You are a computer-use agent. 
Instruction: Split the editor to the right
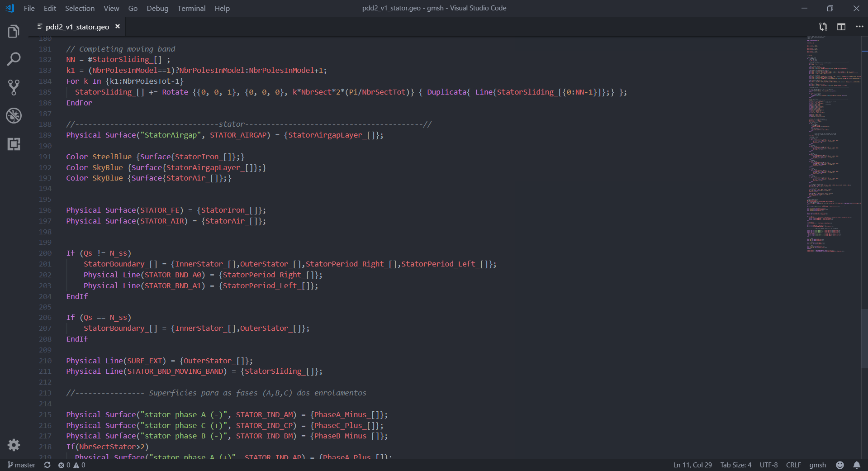tap(841, 27)
